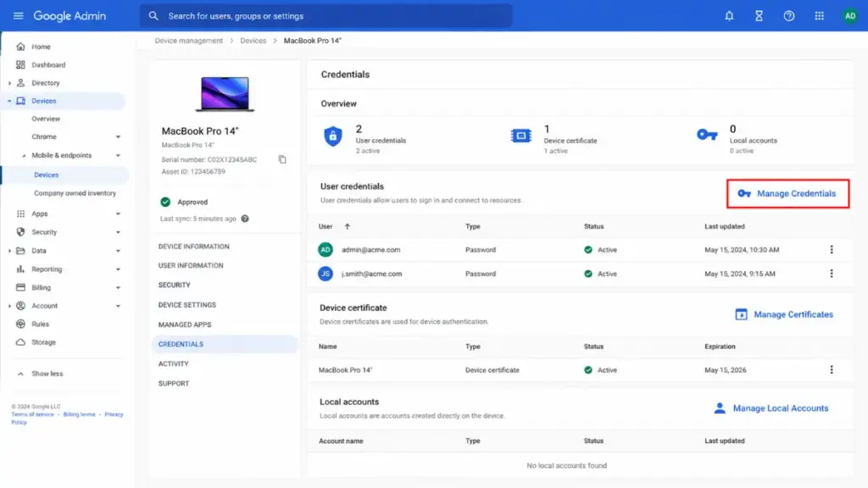This screenshot has width=868, height=488.
Task: Open the Billing terms link
Action: coord(79,414)
